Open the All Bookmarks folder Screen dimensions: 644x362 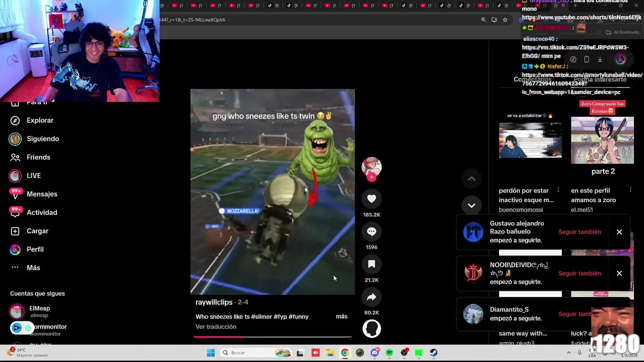[622, 32]
